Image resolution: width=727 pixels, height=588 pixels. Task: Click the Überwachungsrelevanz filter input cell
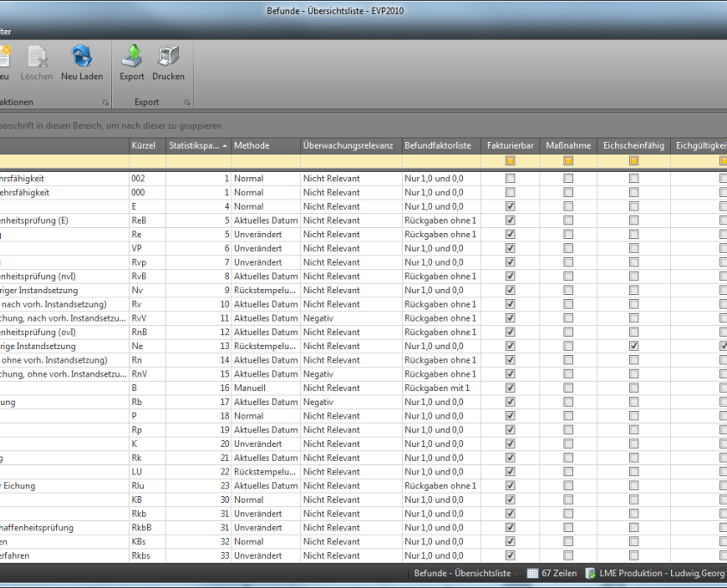[x=351, y=161]
